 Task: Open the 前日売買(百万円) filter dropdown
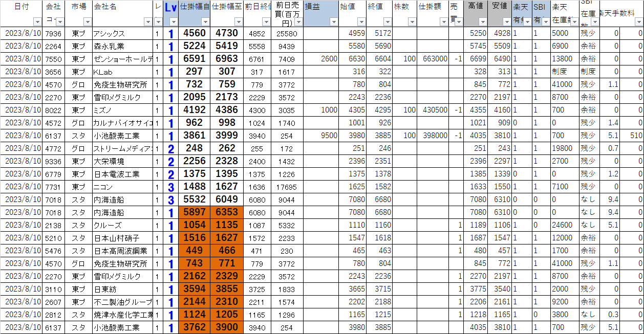tap(298, 22)
